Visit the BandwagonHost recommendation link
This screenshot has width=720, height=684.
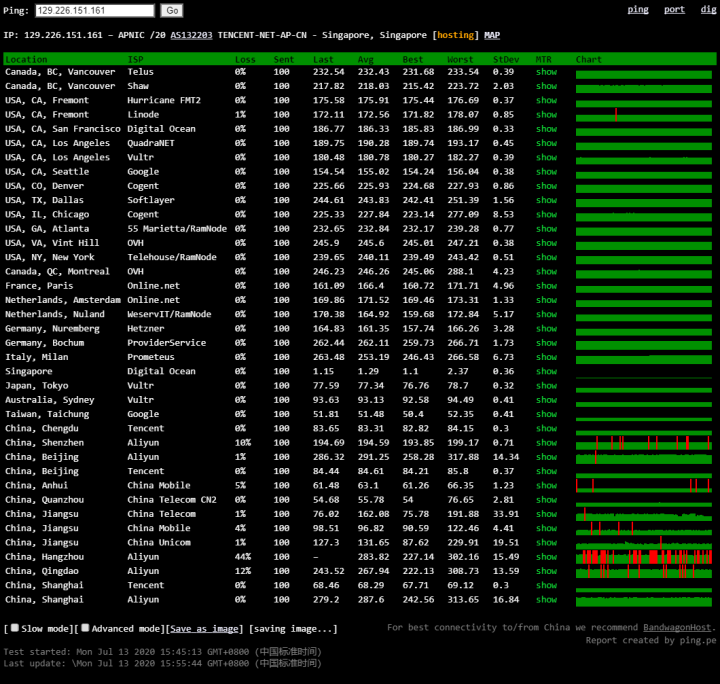[679, 628]
